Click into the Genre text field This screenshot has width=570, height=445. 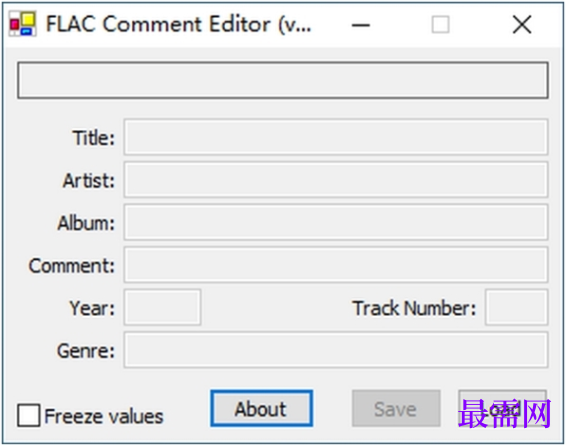coord(336,350)
